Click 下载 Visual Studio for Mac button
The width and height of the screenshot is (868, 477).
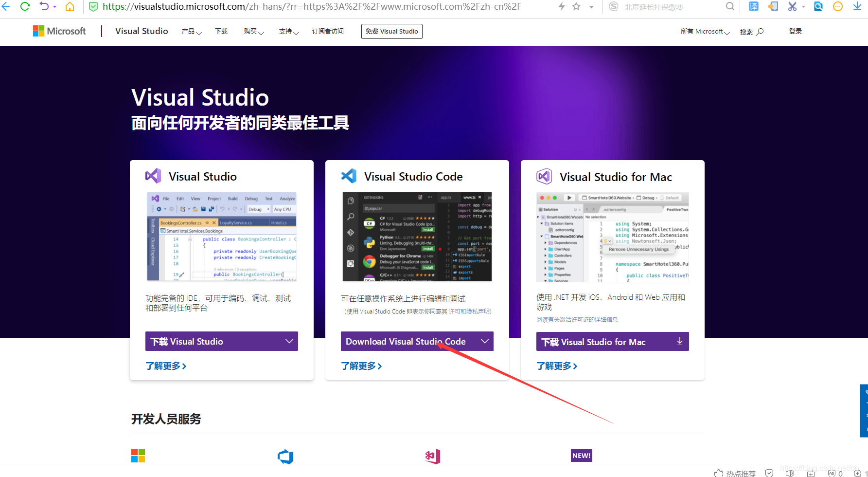613,342
